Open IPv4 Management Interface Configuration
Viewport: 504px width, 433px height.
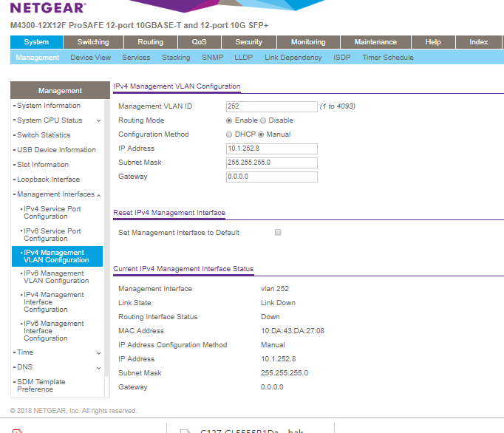coord(54,302)
